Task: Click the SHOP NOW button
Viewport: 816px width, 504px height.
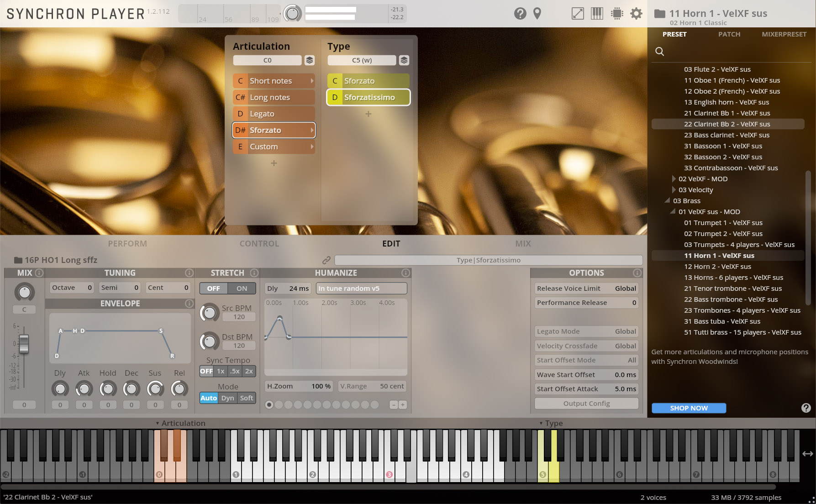Action: (x=689, y=408)
